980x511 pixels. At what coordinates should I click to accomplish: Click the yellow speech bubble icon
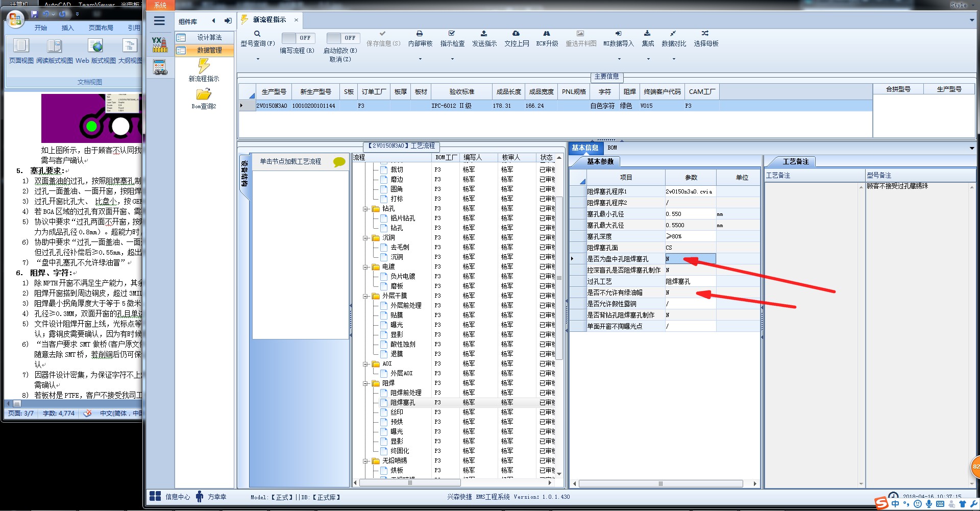tap(339, 162)
